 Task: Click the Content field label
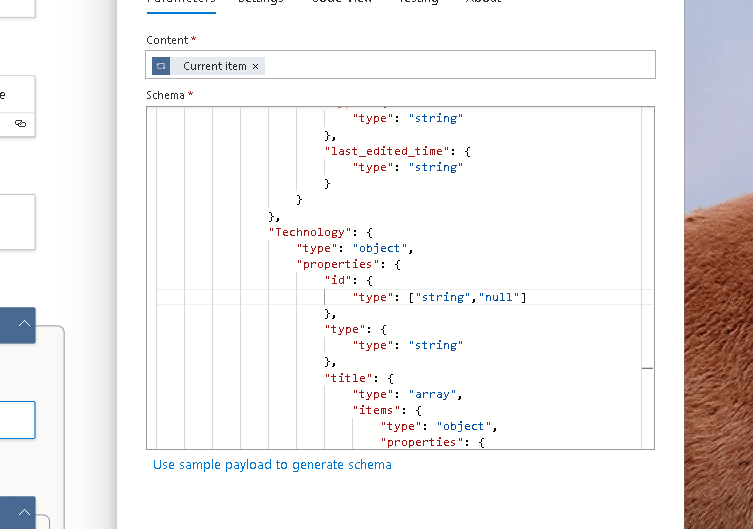click(x=167, y=40)
